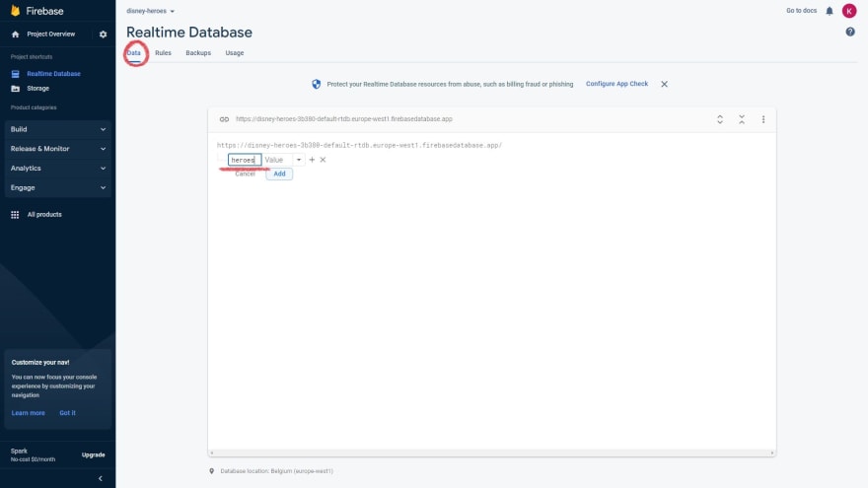Click the Upgrade plan button
The height and width of the screenshot is (488, 868).
coord(93,454)
